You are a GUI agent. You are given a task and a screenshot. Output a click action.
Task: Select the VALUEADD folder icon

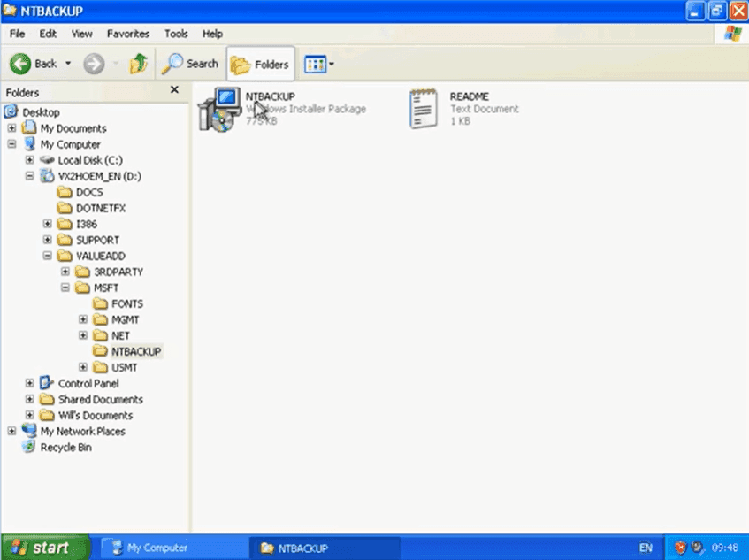coord(65,256)
